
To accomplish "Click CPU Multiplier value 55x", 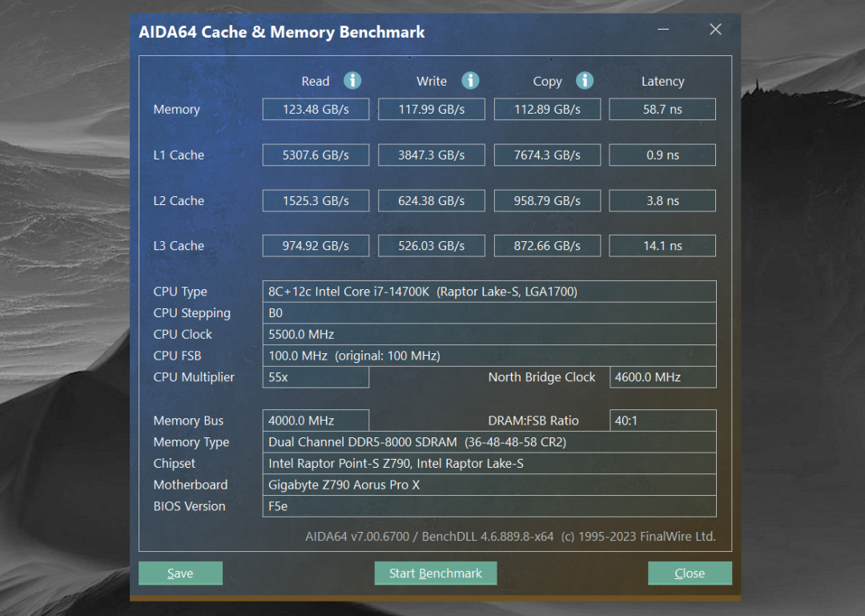I will coord(316,377).
